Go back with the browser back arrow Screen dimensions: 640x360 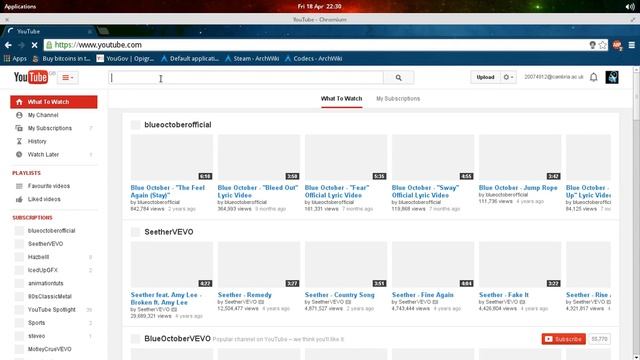pyautogui.click(x=8, y=45)
